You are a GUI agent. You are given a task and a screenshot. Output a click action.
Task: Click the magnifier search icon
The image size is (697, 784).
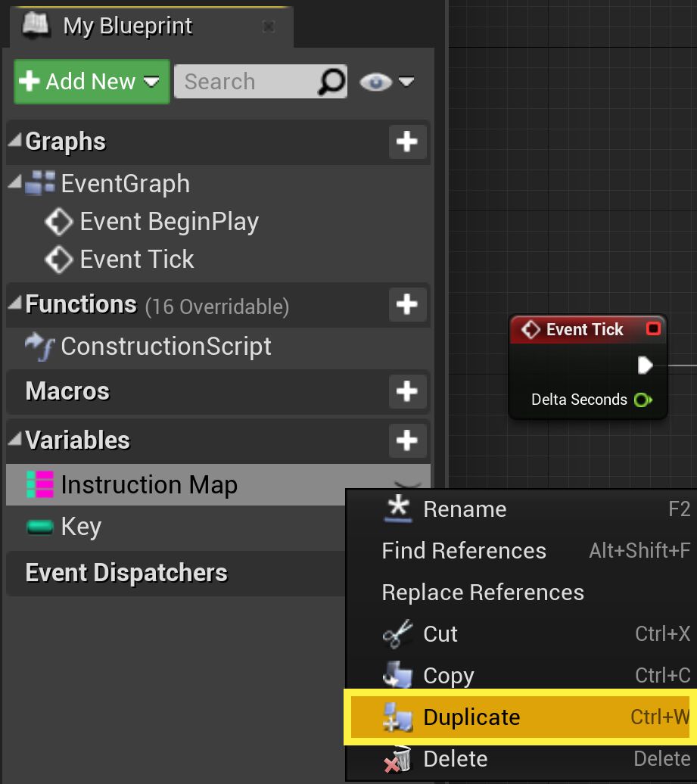tap(331, 82)
